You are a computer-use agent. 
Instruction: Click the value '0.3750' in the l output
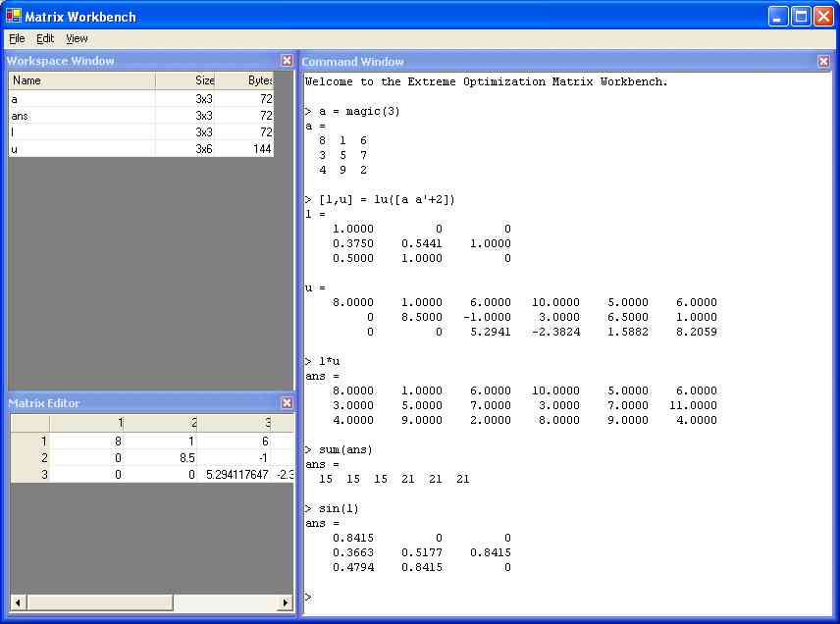click(x=353, y=243)
